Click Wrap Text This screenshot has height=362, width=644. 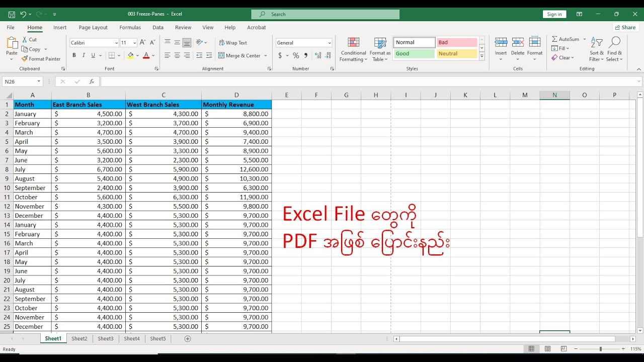click(233, 43)
